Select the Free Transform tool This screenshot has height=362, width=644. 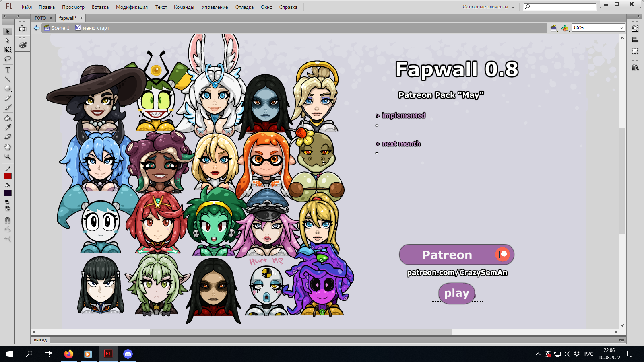coord(8,50)
